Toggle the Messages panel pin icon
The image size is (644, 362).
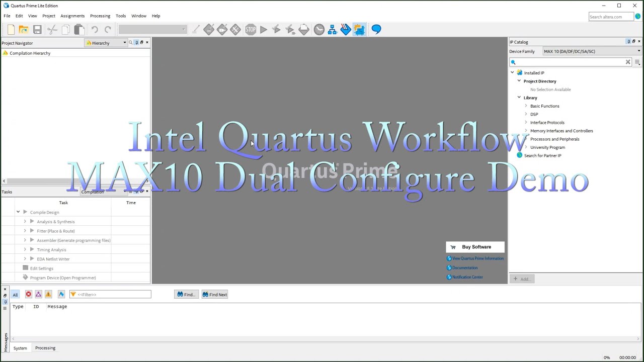(5, 301)
